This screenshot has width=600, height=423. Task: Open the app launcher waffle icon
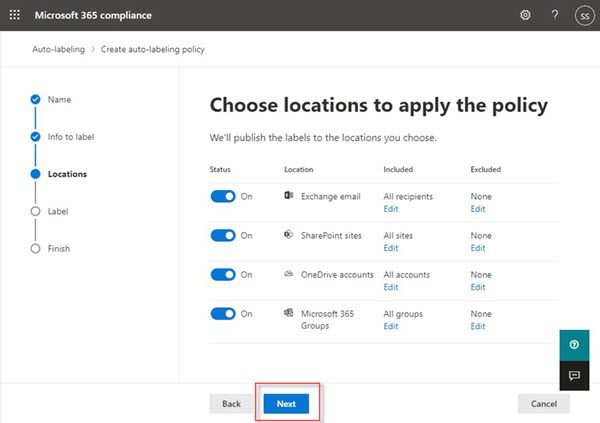coord(15,15)
